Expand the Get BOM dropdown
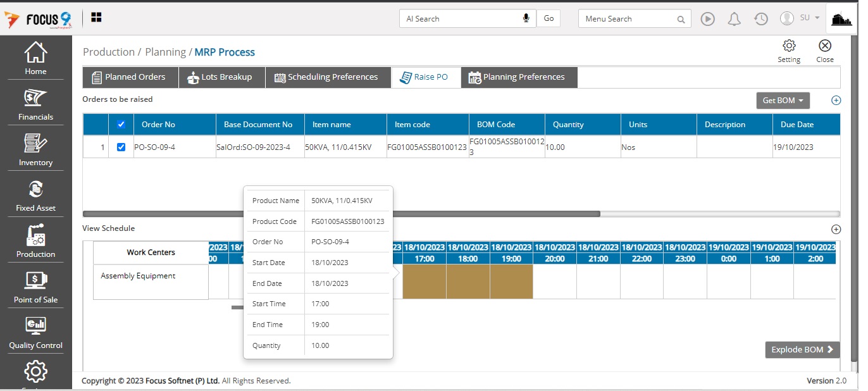The width and height of the screenshot is (868, 391). 783,101
